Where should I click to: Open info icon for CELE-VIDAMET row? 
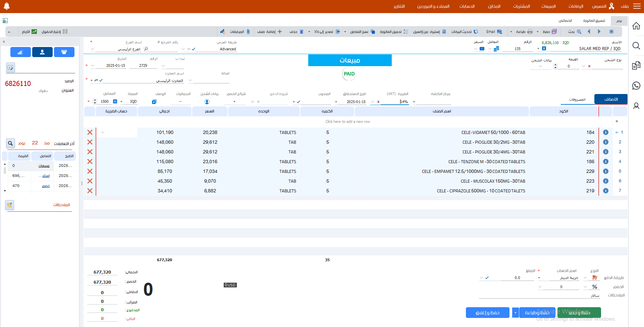tap(605, 132)
